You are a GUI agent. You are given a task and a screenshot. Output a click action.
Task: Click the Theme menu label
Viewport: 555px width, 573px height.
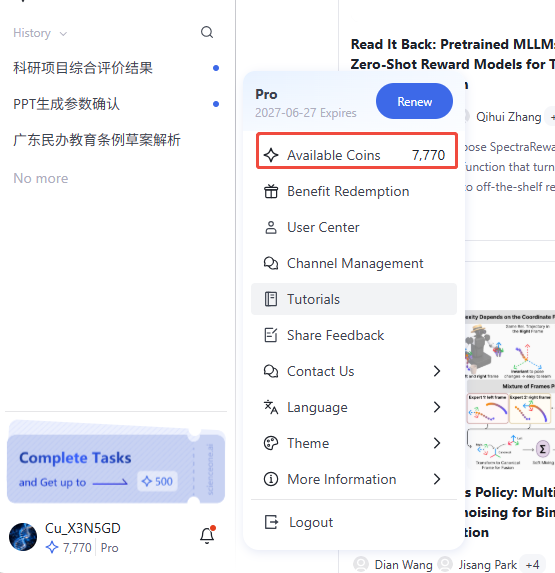[x=308, y=443]
